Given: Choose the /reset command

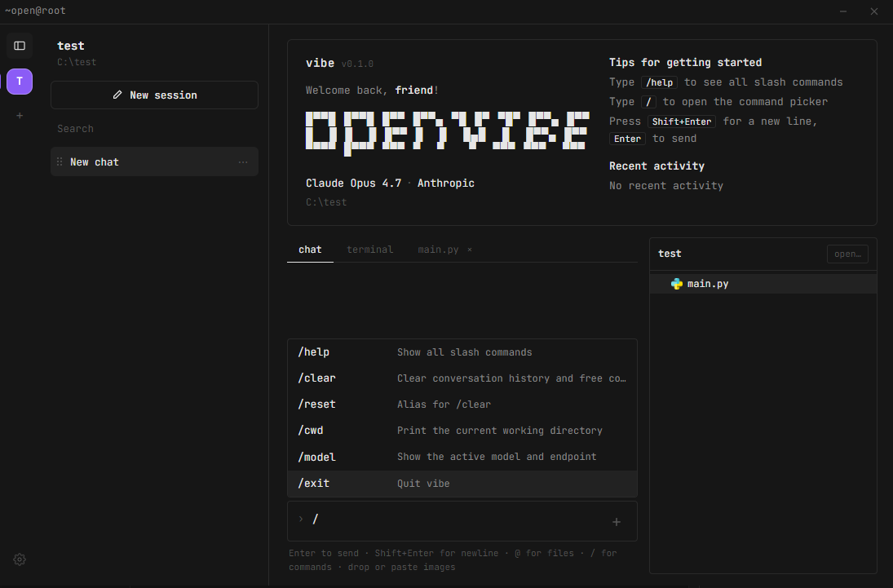Looking at the screenshot, I should (462, 405).
